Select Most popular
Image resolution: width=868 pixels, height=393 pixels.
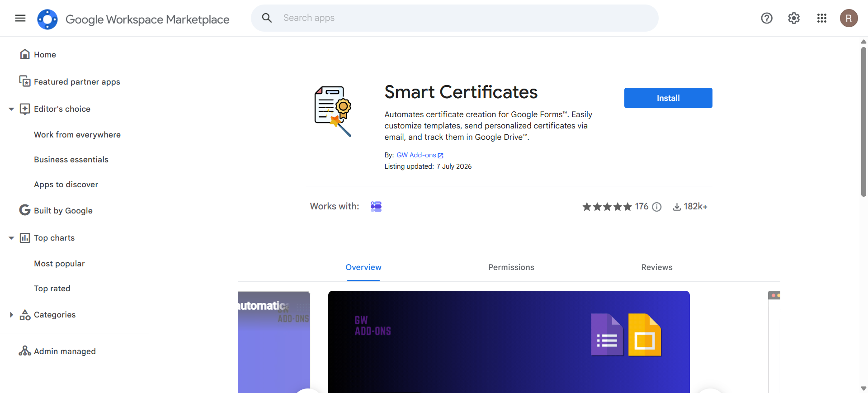coord(59,264)
